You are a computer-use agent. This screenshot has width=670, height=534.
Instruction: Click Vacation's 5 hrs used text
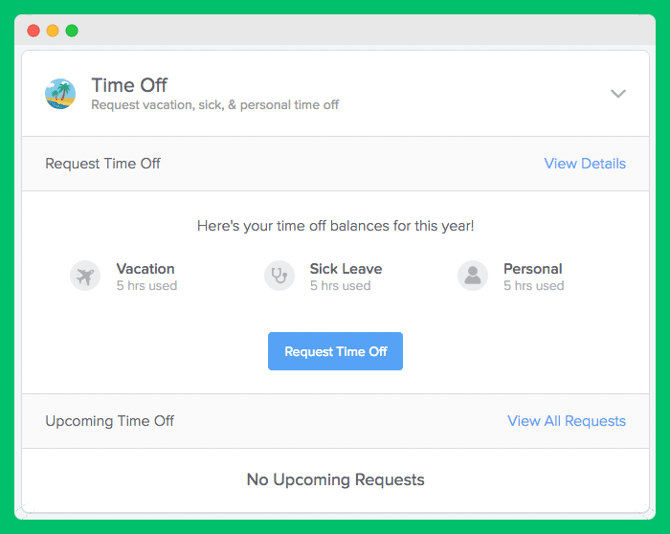pyautogui.click(x=147, y=285)
